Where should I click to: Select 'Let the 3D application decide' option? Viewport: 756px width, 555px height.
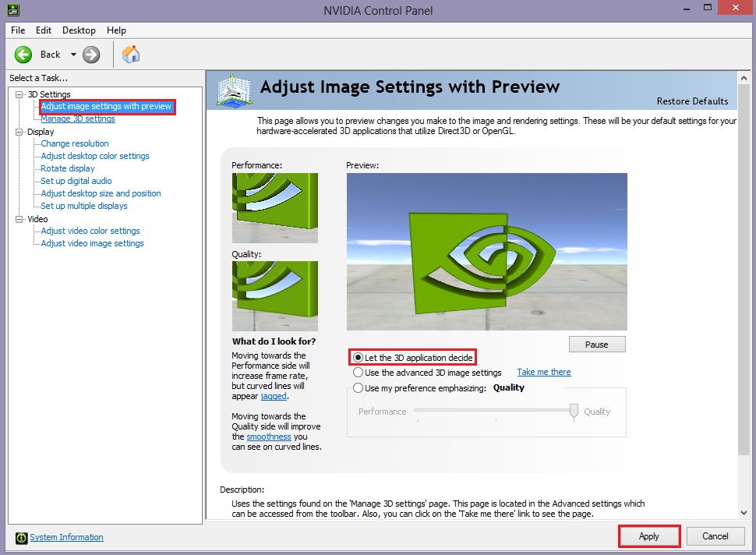359,358
